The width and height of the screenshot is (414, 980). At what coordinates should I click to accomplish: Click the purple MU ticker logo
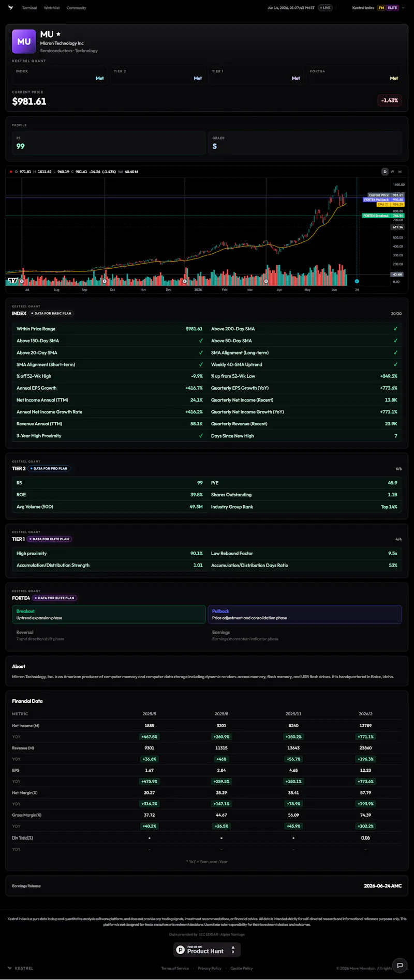24,41
